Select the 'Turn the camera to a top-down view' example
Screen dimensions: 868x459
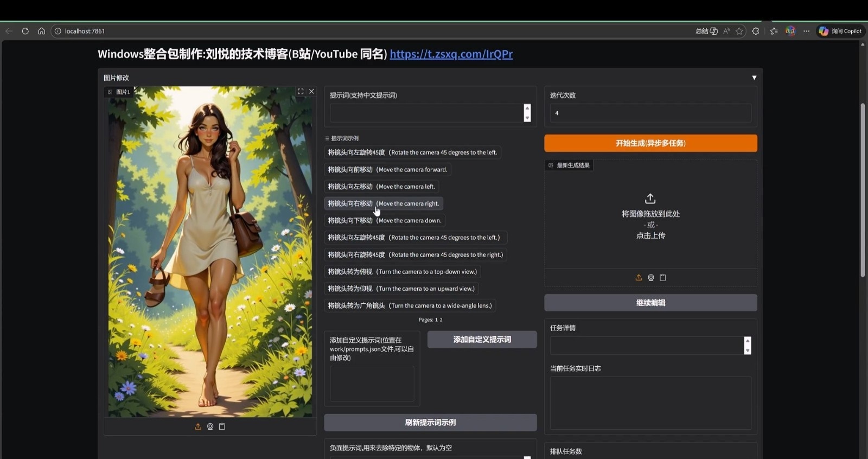[x=402, y=272]
